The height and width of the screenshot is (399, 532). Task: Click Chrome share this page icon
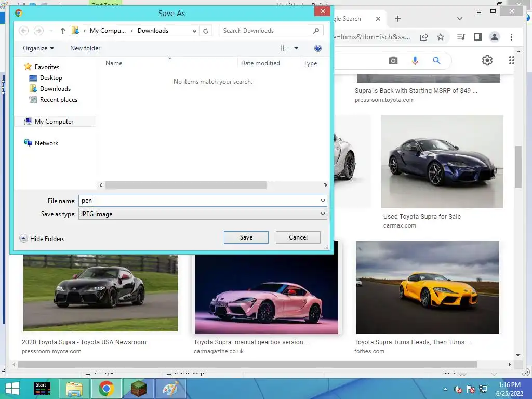[424, 37]
